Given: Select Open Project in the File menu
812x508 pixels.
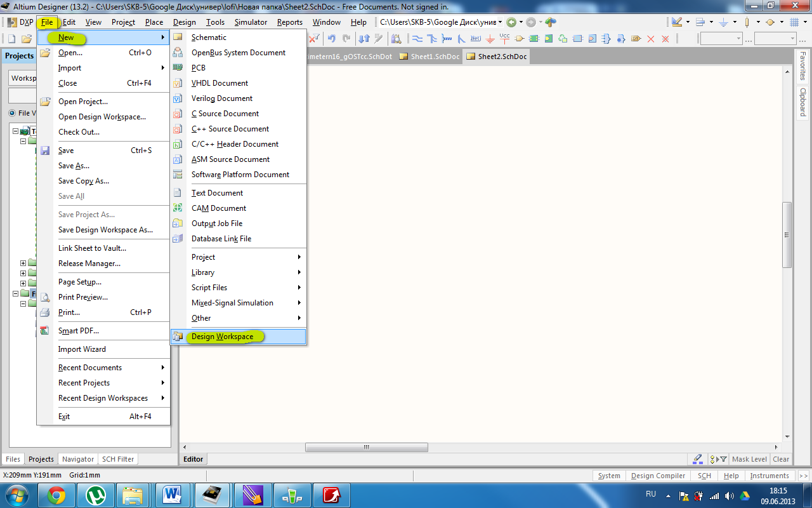Looking at the screenshot, I should tap(103, 102).
